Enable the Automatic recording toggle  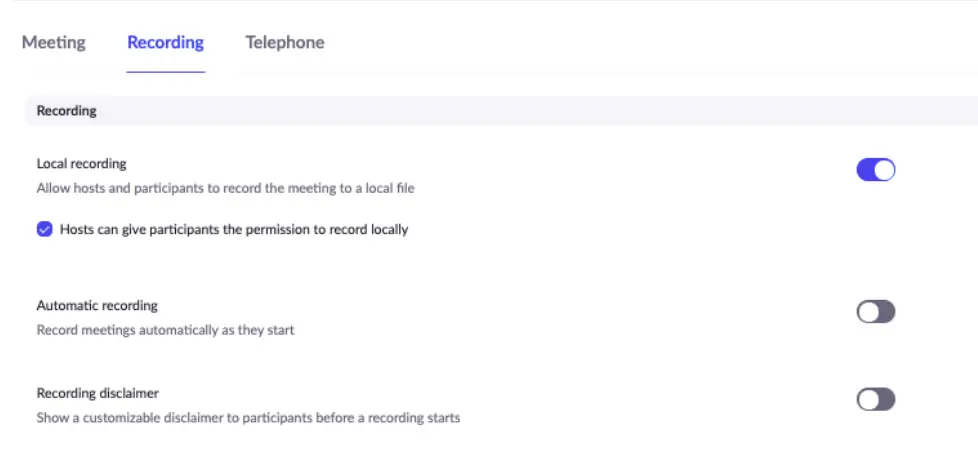click(875, 312)
